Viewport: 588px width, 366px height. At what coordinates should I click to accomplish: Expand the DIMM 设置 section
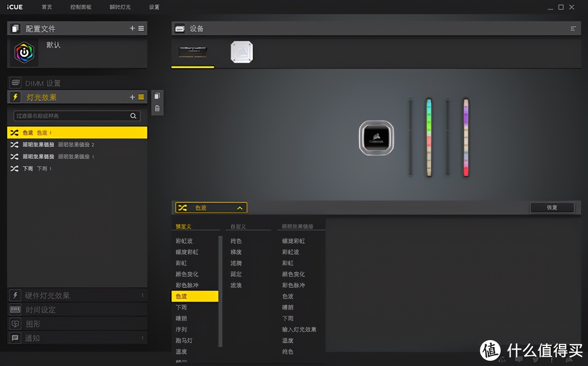point(77,83)
